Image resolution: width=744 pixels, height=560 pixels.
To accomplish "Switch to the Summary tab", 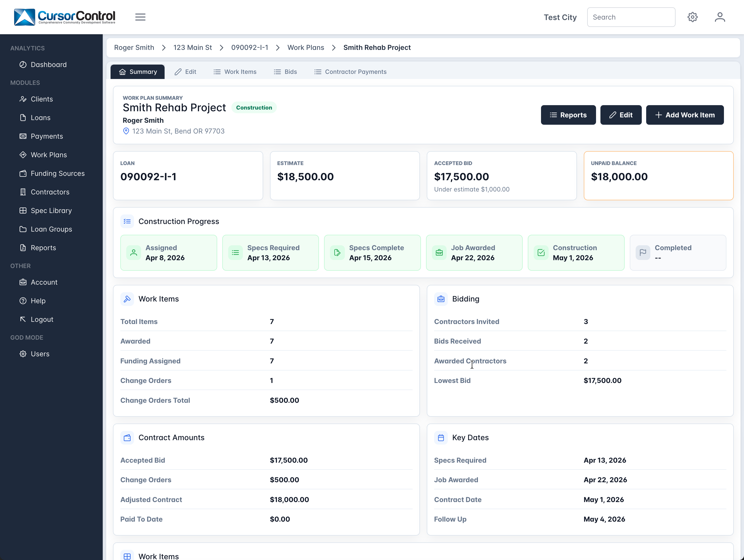I will pyautogui.click(x=137, y=72).
